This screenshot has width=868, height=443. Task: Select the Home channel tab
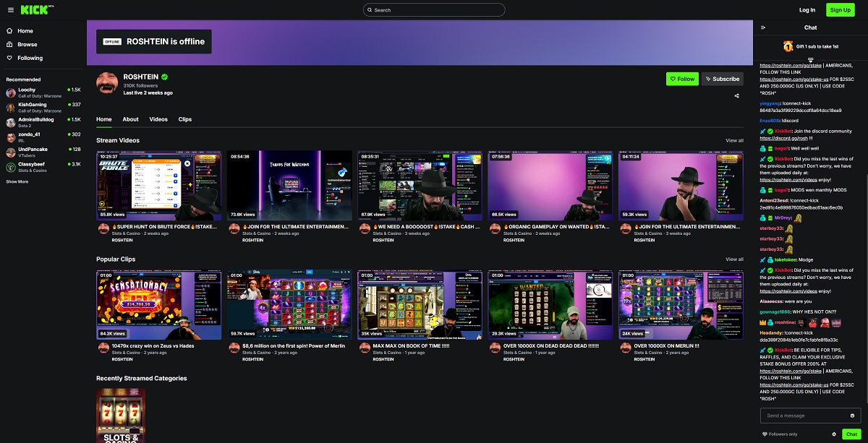[104, 119]
